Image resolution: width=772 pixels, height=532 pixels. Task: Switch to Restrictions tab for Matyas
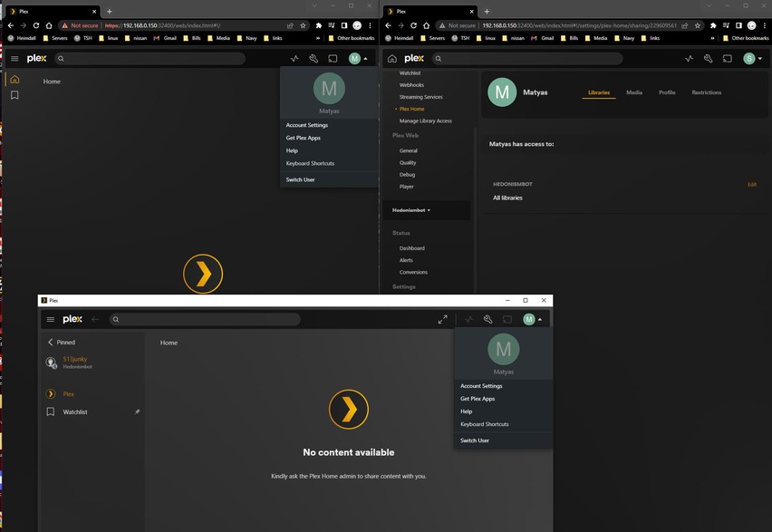pyautogui.click(x=707, y=92)
